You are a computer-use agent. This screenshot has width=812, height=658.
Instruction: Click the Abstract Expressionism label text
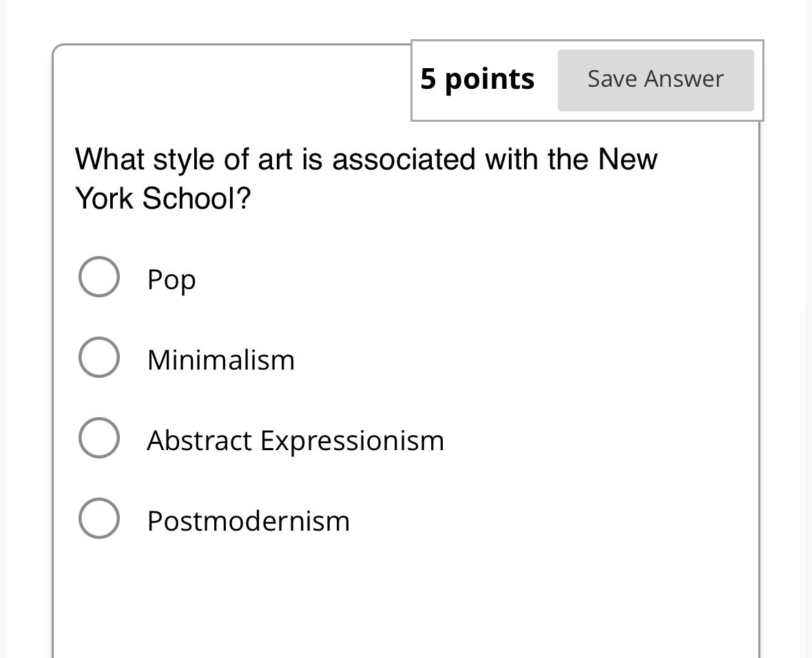pyautogui.click(x=295, y=441)
